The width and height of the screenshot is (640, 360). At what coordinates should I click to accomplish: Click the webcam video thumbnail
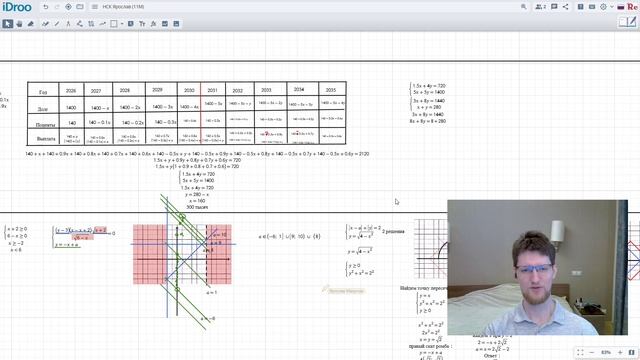(538, 267)
